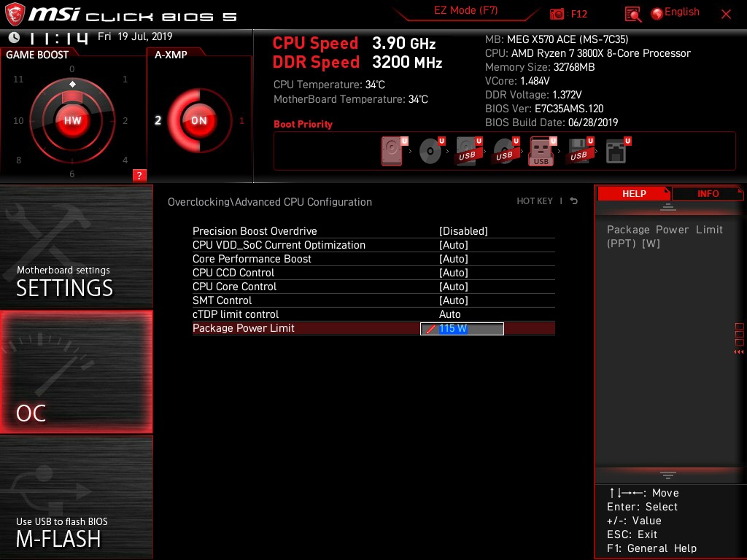
Task: Open the BIOS search magnifier icon
Action: 632,15
